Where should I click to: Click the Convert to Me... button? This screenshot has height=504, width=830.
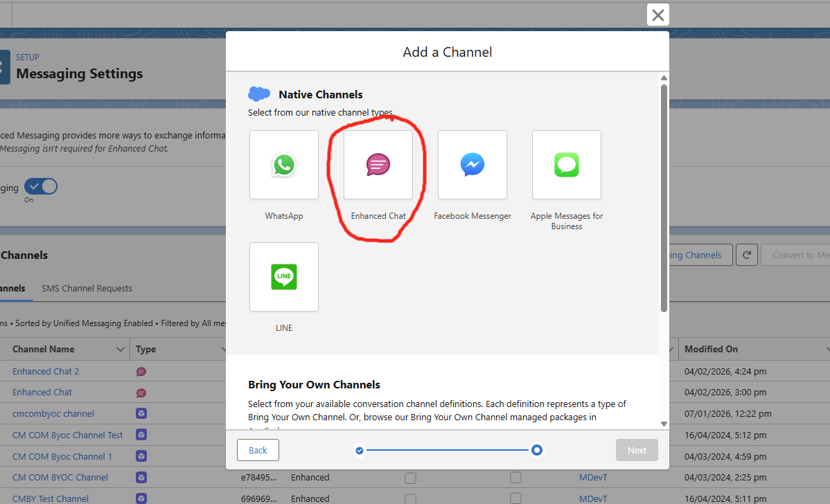[795, 255]
